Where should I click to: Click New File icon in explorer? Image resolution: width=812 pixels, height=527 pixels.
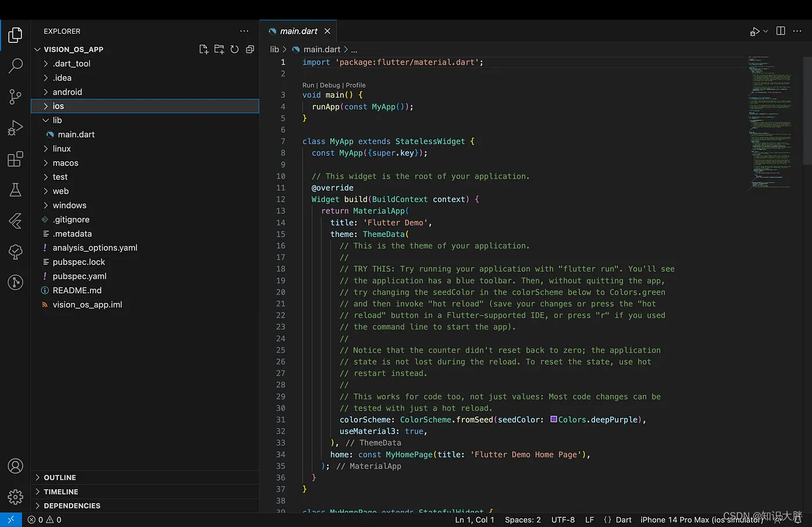click(x=204, y=49)
